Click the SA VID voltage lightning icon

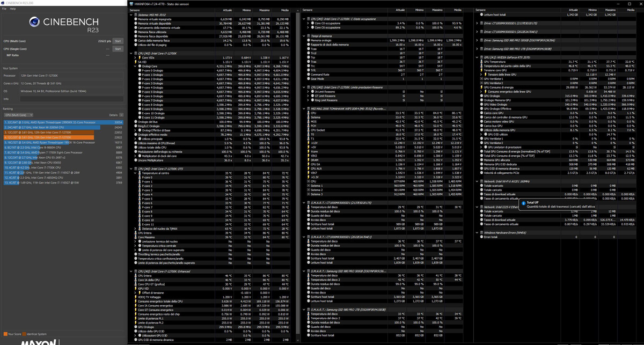tap(136, 62)
